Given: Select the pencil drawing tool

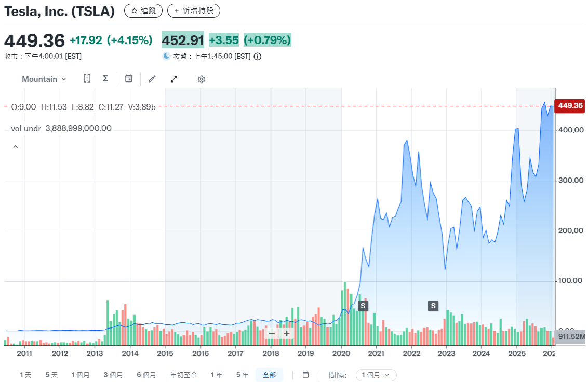Looking at the screenshot, I should coord(152,79).
